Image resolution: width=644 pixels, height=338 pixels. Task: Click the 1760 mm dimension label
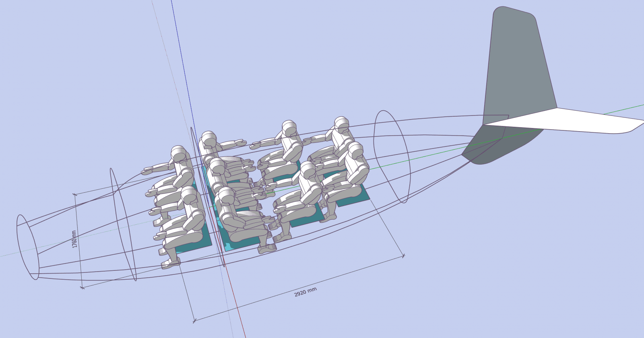(x=74, y=239)
